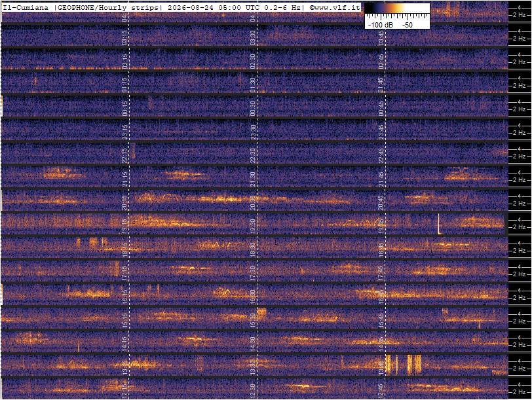The width and height of the screenshot is (532, 400).
Task: Click the color scale gradient bar in the legend
Action: click(x=397, y=8)
